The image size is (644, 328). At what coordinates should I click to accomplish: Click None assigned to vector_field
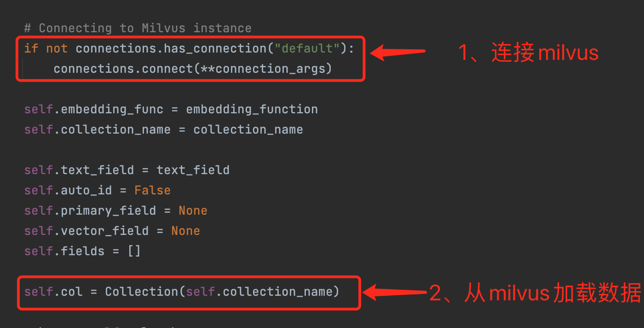[185, 231]
